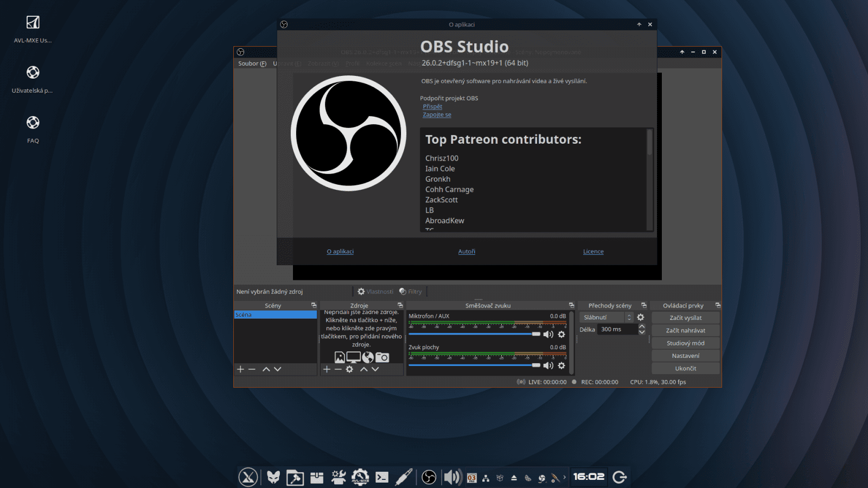Enable Studiový mód
The width and height of the screenshot is (868, 488).
coord(685,343)
